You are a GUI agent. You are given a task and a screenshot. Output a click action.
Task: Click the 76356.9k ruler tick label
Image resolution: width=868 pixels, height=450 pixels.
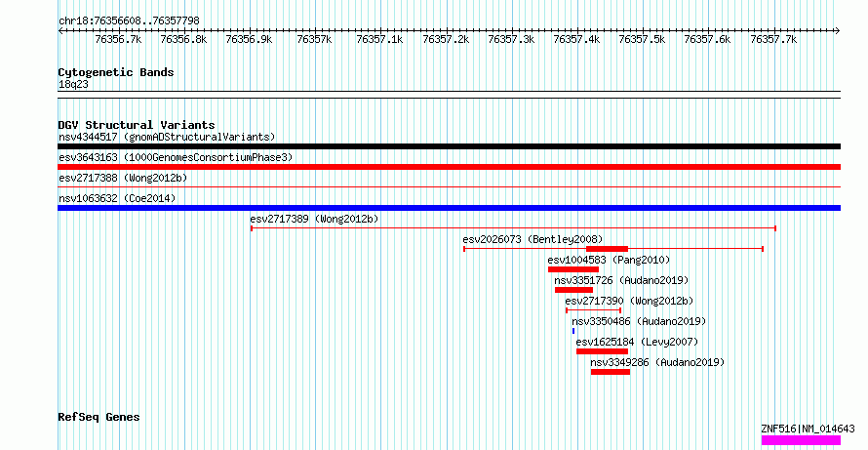249,39
